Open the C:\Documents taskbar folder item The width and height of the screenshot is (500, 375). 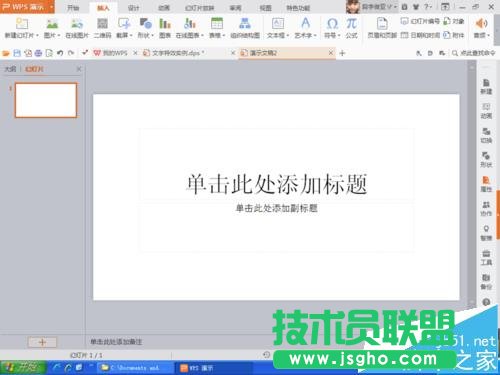(x=136, y=368)
